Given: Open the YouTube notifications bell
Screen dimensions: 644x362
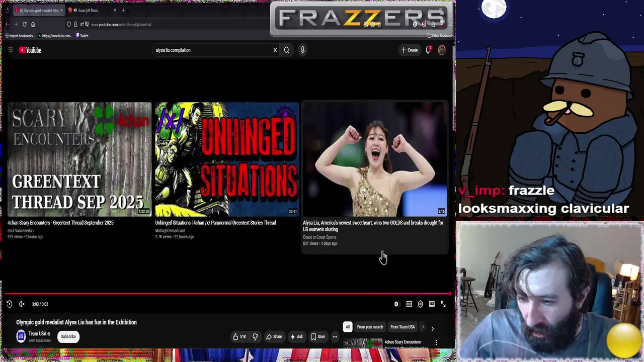Looking at the screenshot, I should click(428, 50).
